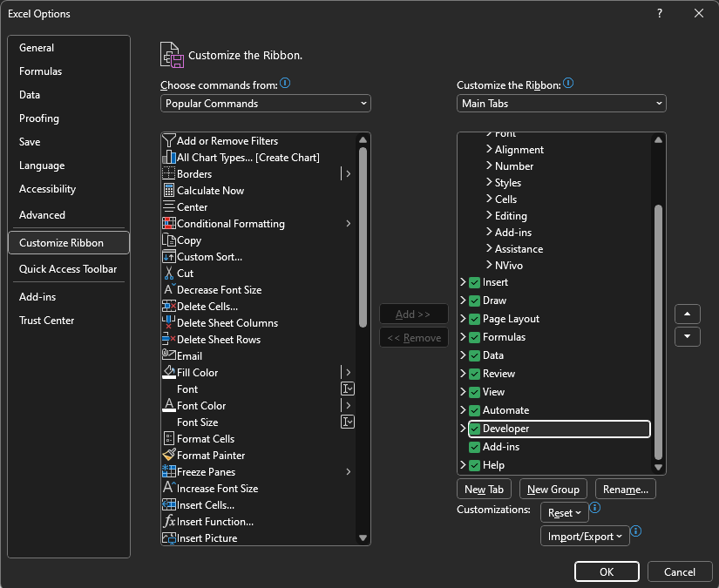Click the Format Painter brush icon

169,455
